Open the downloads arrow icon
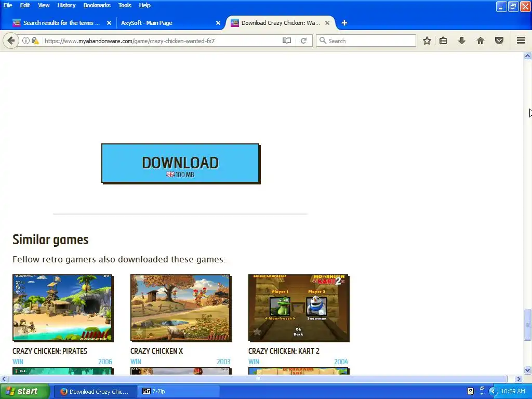Screen dimensions: 532x399 coord(462,41)
